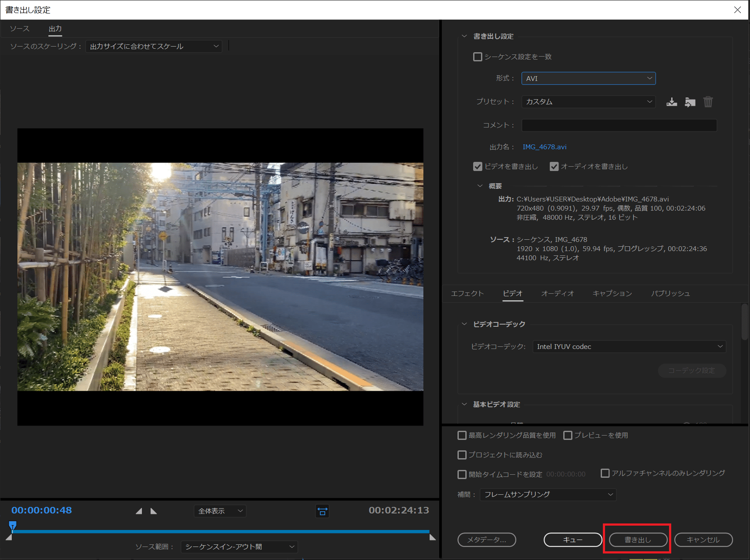Screen dimensions: 750x560
Task: Switch to the 出力 tab
Action: pos(55,29)
